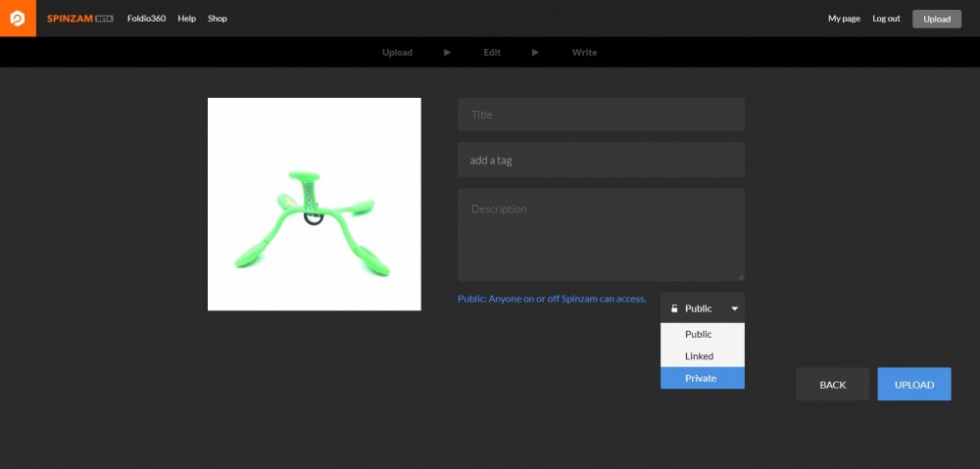Choose Private from the privacy dropdown list
This screenshot has height=469, width=980.
click(x=702, y=378)
